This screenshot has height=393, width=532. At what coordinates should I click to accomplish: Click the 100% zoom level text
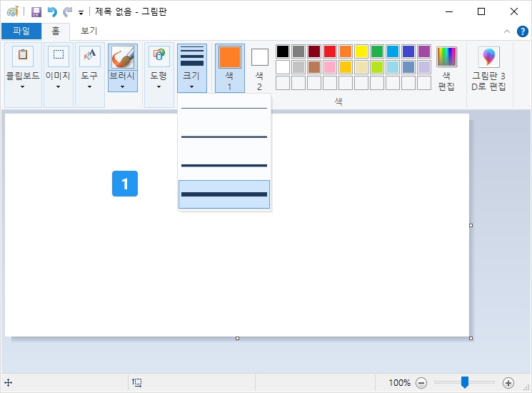[x=399, y=383]
